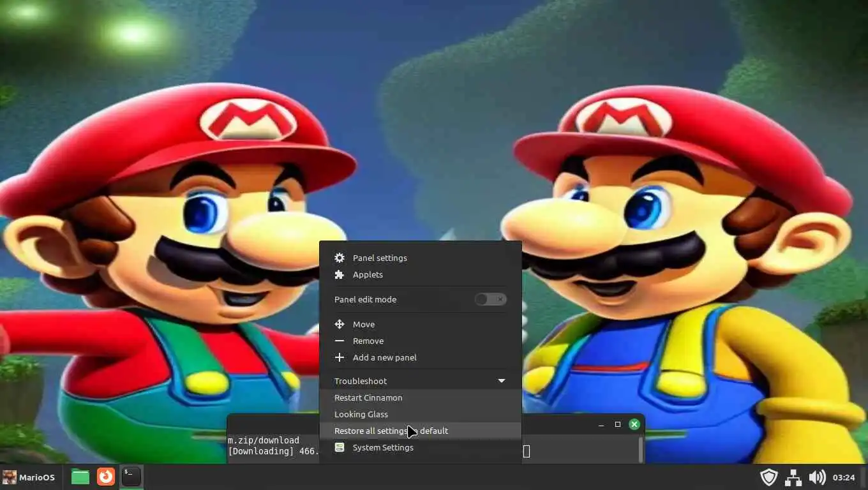Click the terminal window scrollbar
This screenshot has height=490, width=868.
coord(640,449)
